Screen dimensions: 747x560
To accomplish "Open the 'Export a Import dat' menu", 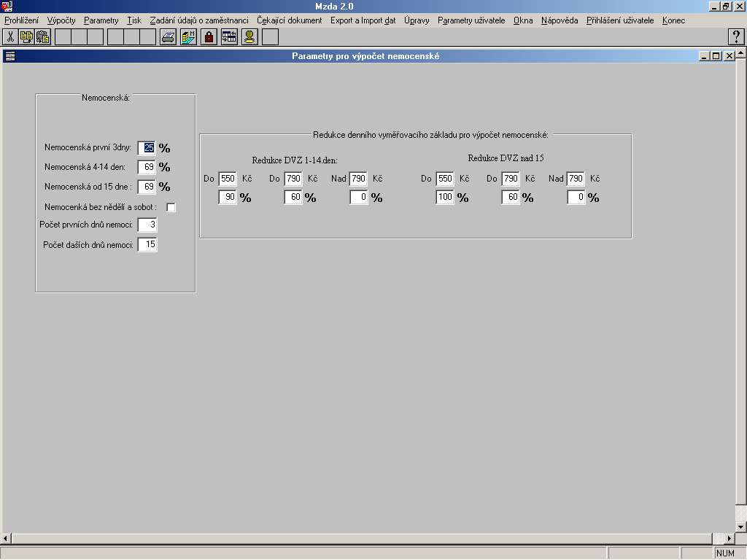I will click(363, 20).
